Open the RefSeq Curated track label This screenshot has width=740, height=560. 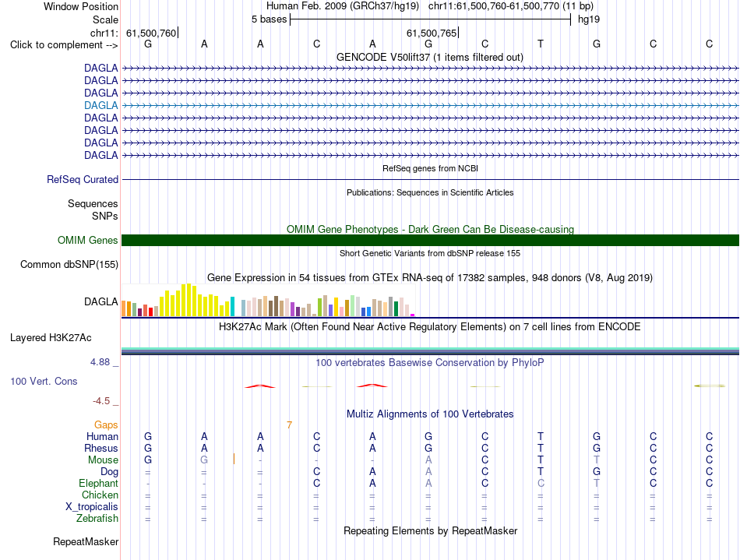[83, 179]
